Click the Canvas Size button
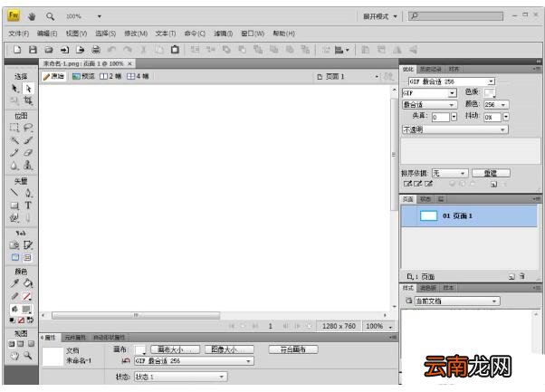This screenshot has height=392, width=545. pyautogui.click(x=176, y=349)
